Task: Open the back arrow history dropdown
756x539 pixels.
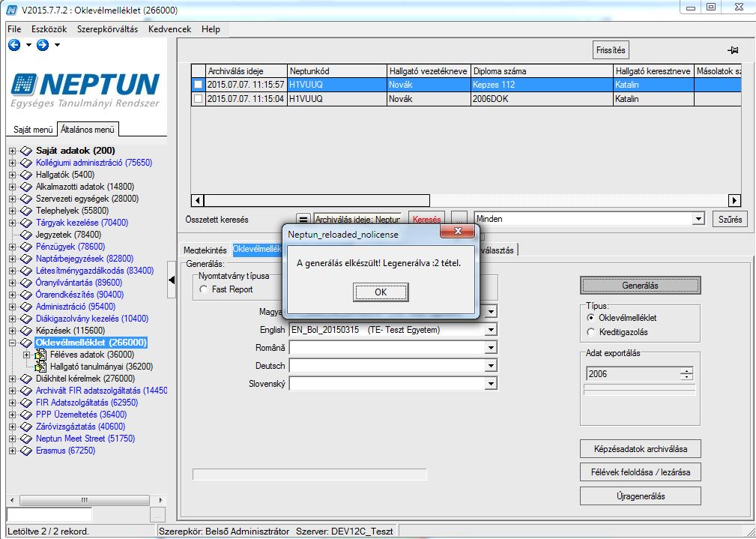Action: [28, 46]
